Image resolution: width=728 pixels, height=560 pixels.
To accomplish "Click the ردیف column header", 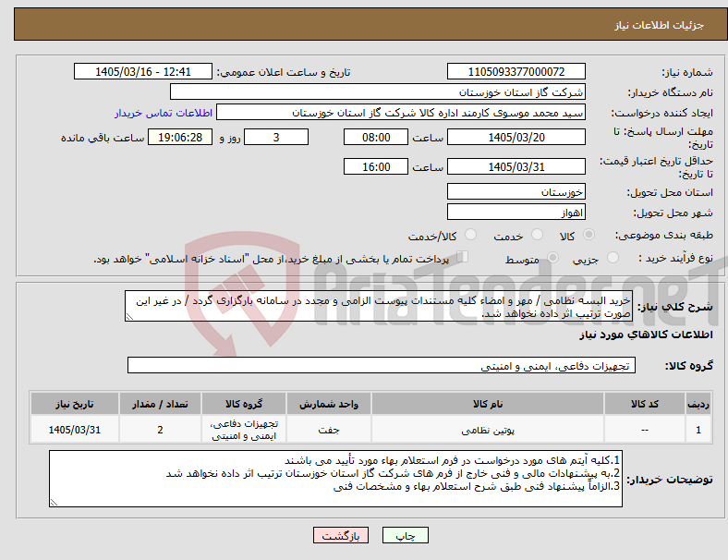I will pyautogui.click(x=698, y=404).
